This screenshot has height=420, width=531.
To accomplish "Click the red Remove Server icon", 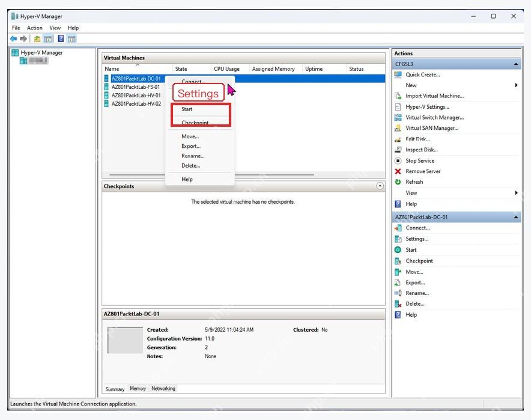I will point(398,171).
